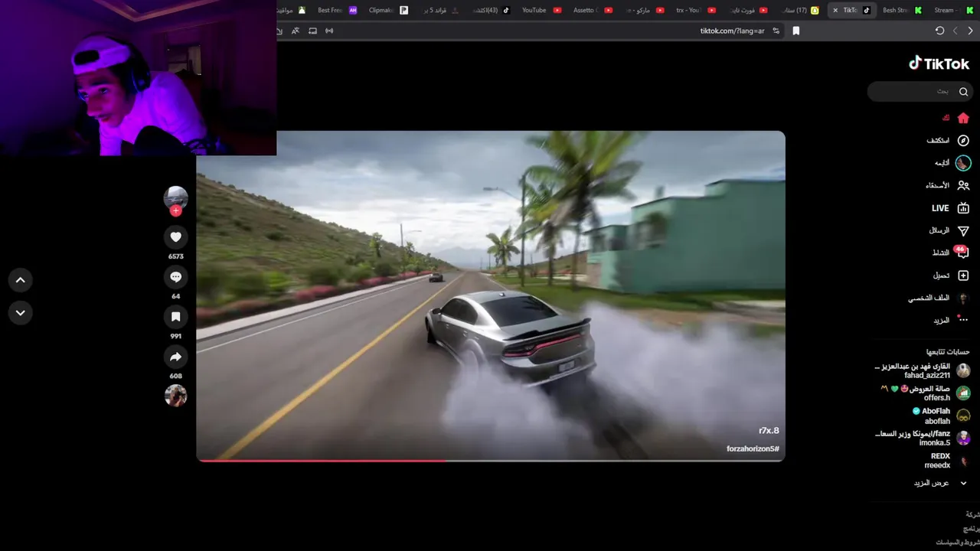
Task: Click the browser translate icon in the toolbar
Action: click(296, 31)
